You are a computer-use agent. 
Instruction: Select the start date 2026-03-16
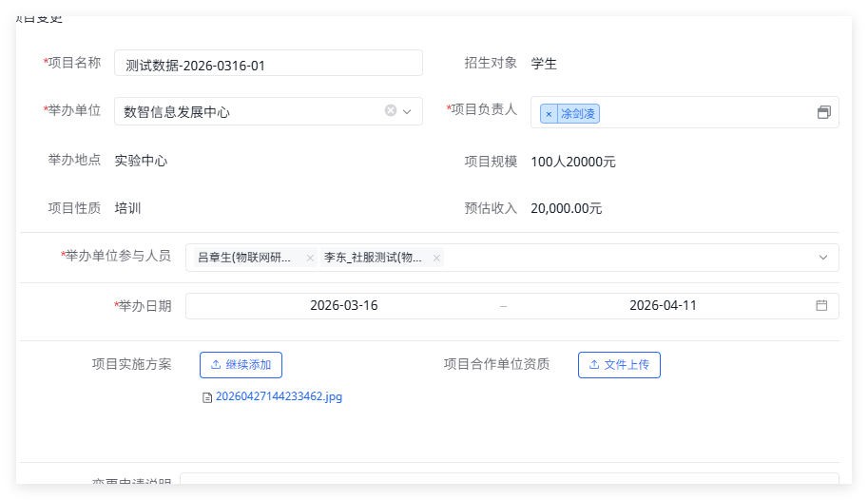coord(344,306)
